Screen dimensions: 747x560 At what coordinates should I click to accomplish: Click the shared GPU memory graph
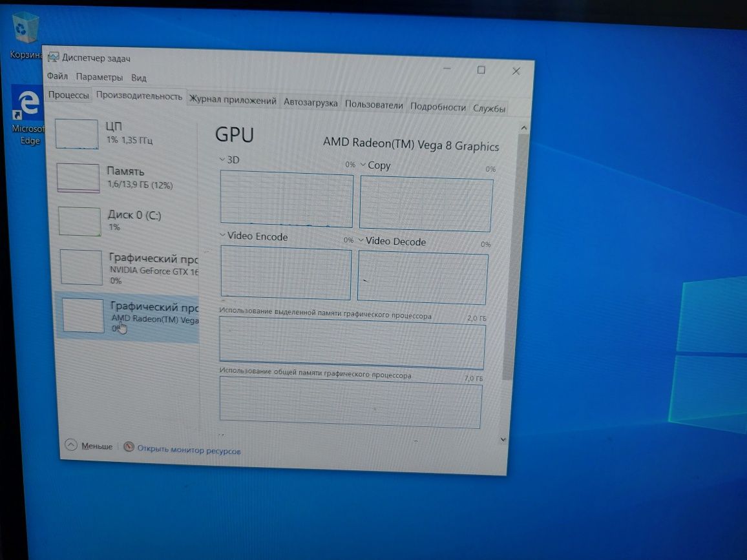coord(351,402)
